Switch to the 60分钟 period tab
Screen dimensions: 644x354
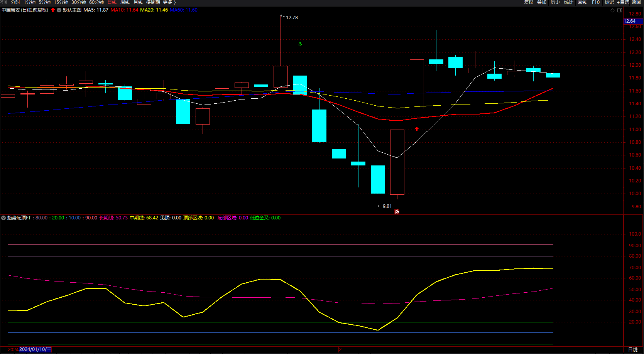pyautogui.click(x=96, y=2)
